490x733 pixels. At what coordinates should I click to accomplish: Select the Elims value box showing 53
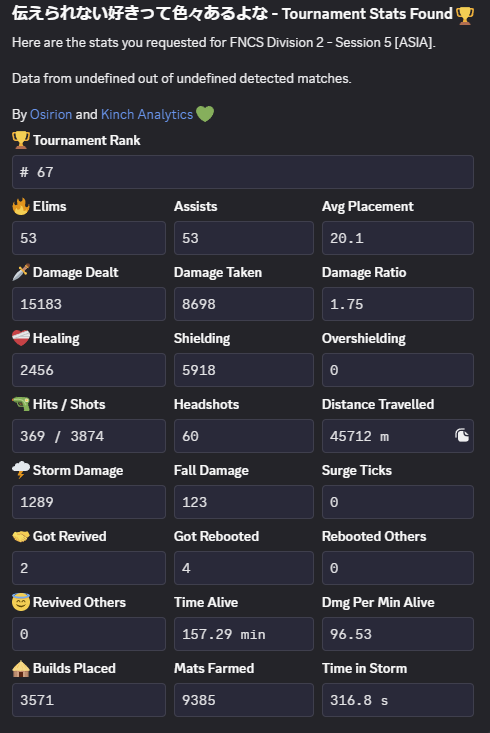click(x=89, y=238)
